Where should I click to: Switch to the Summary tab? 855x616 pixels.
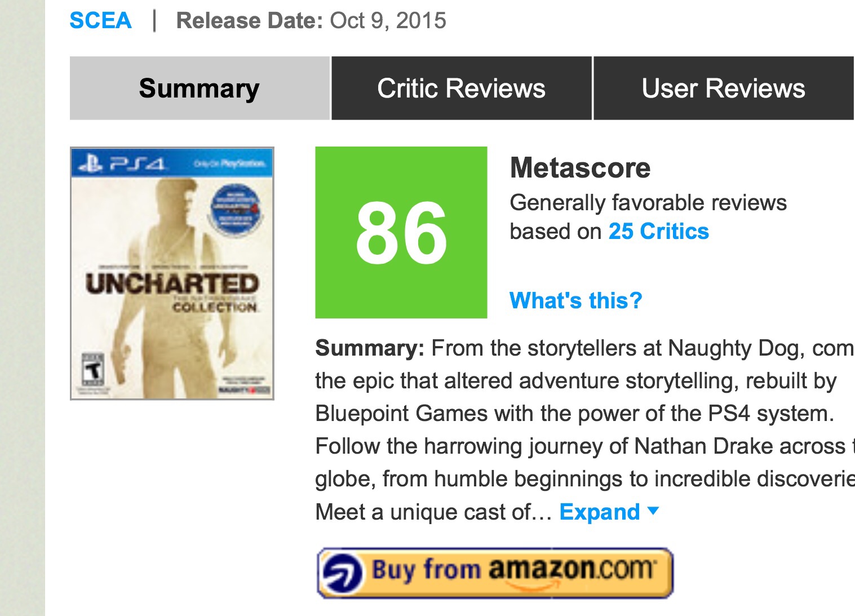(x=200, y=88)
